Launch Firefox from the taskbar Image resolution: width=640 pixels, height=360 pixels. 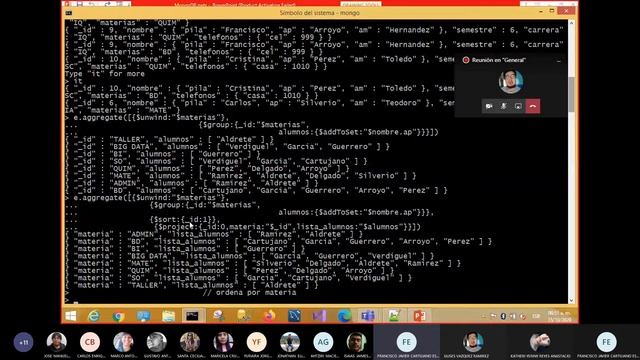pos(269,316)
